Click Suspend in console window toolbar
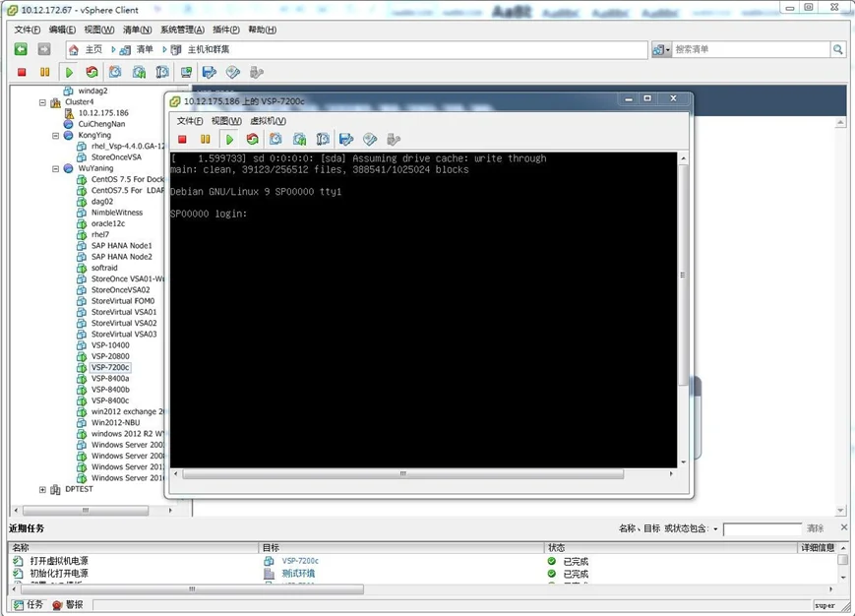The width and height of the screenshot is (855, 616). (205, 140)
